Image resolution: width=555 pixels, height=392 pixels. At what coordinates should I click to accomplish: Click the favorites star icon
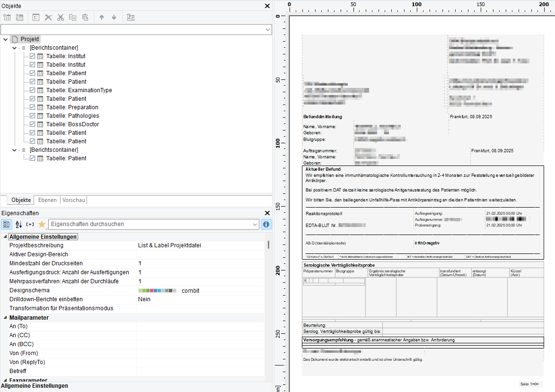[42, 224]
